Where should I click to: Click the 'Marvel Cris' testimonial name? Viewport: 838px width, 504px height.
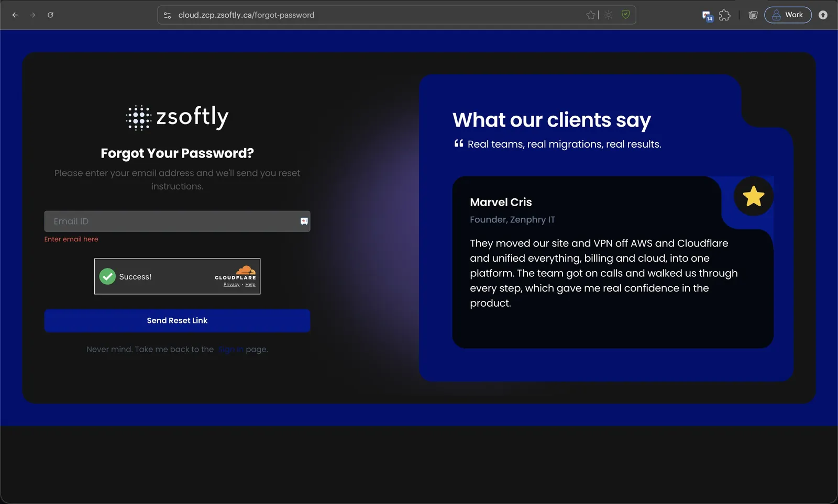point(501,202)
